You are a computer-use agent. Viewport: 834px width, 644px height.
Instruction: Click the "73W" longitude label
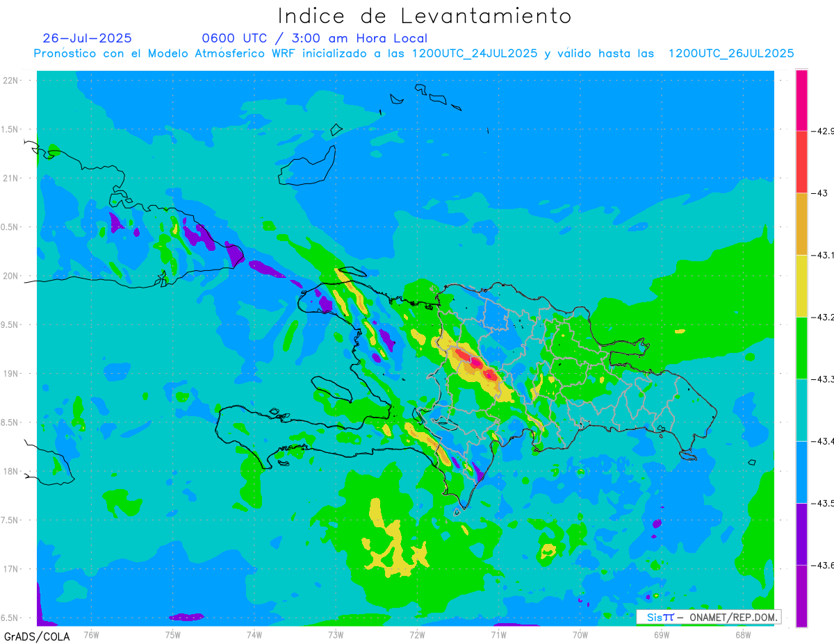[x=336, y=634]
